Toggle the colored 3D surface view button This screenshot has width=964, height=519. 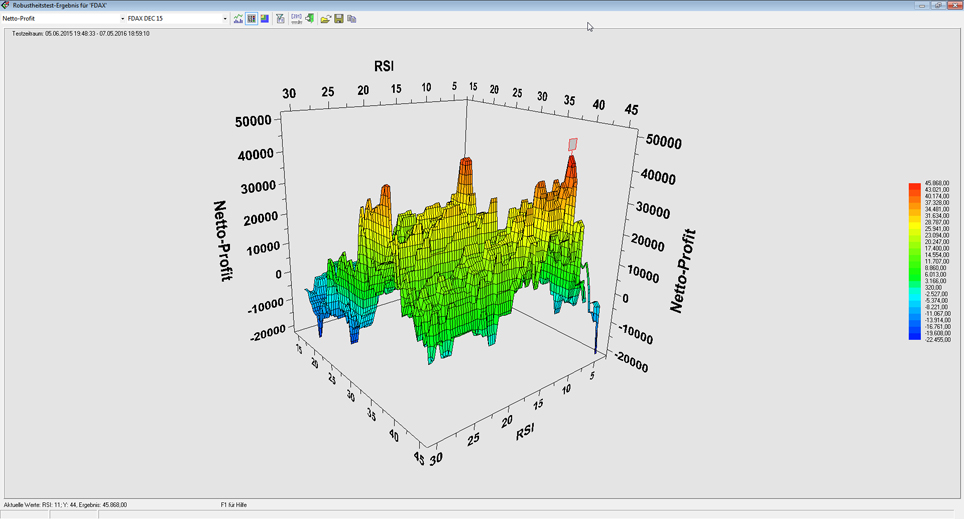265,18
